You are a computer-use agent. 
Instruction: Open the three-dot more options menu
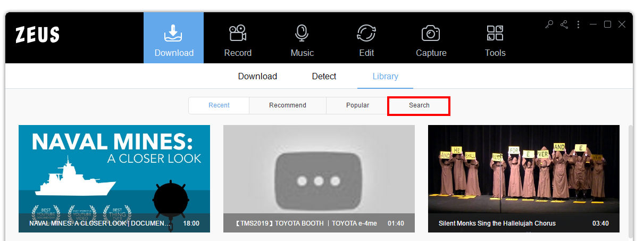579,24
